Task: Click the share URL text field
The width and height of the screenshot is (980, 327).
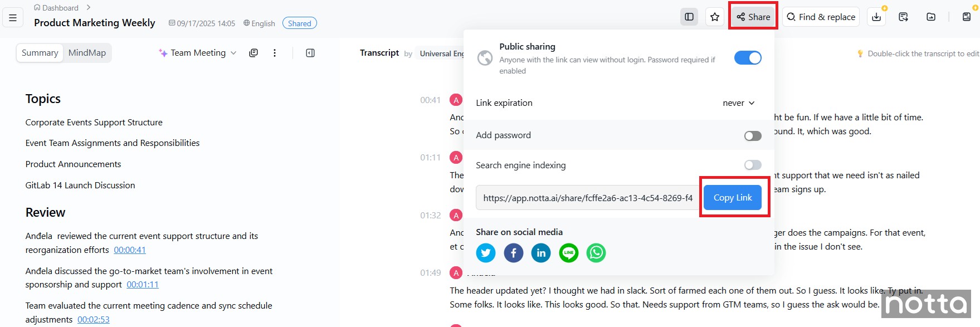Action: [587, 198]
